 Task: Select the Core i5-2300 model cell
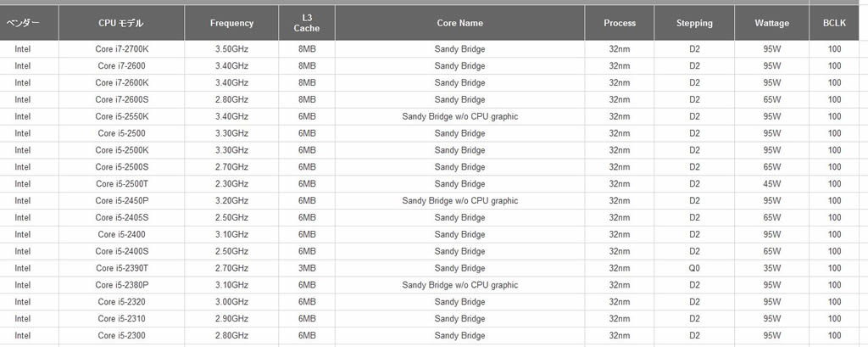121,335
